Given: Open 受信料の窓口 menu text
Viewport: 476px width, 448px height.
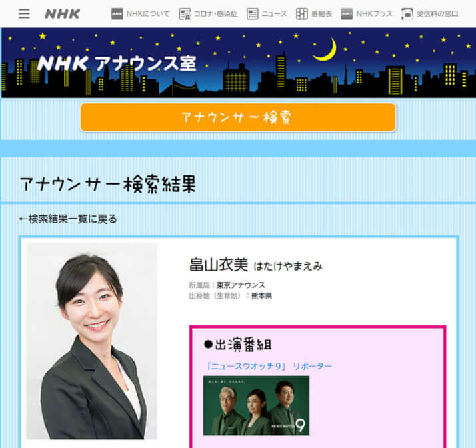Looking at the screenshot, I should click(437, 13).
